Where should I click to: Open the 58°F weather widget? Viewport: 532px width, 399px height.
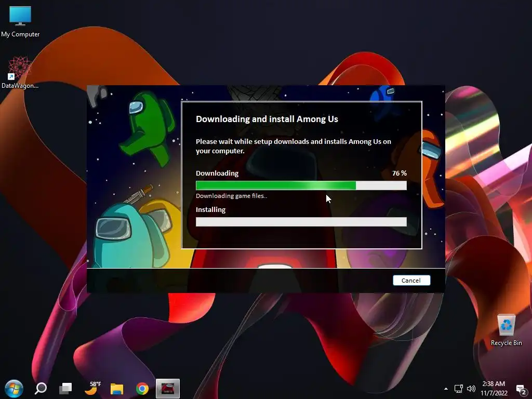(92, 389)
